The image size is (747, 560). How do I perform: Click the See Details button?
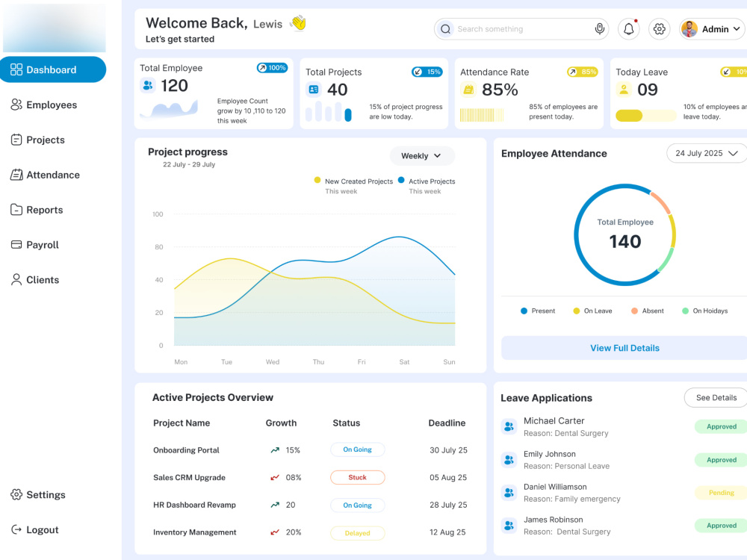pyautogui.click(x=716, y=398)
